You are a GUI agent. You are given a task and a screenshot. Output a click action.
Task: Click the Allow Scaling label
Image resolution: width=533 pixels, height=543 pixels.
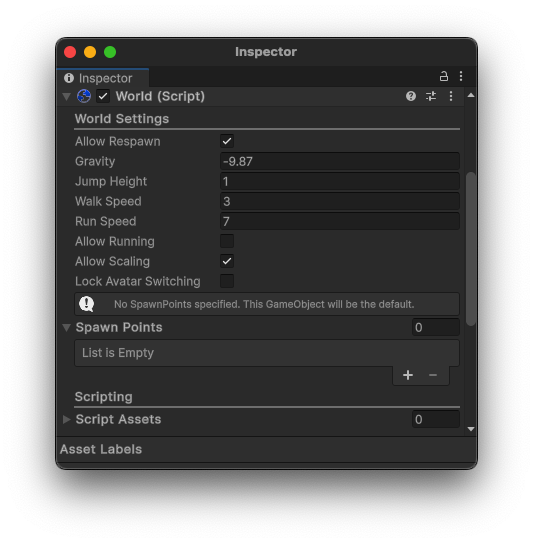pos(112,261)
